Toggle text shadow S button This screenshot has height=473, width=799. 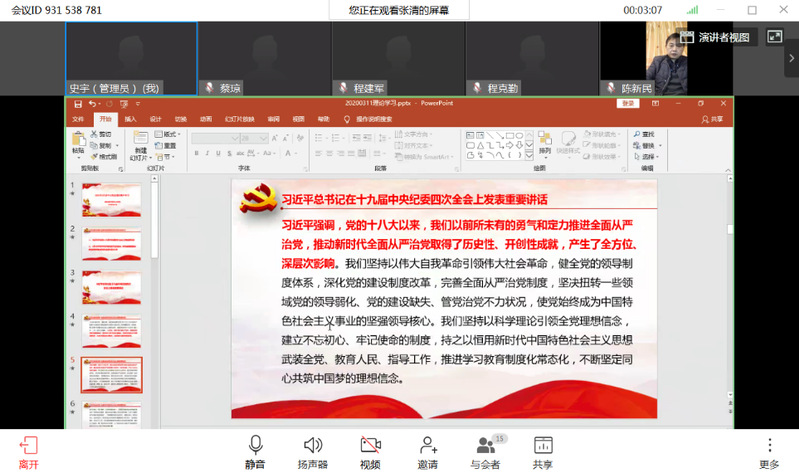[x=229, y=153]
